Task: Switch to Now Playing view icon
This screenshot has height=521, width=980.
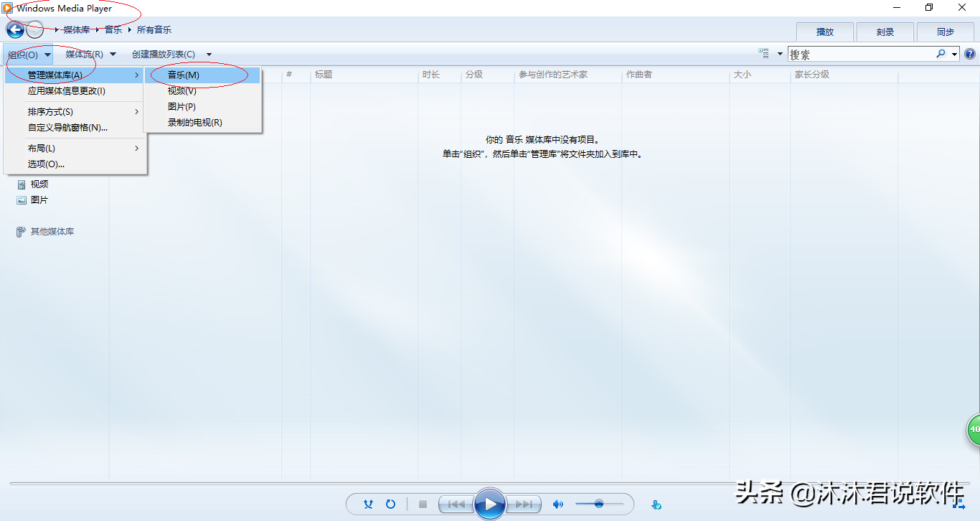Action: point(958,504)
